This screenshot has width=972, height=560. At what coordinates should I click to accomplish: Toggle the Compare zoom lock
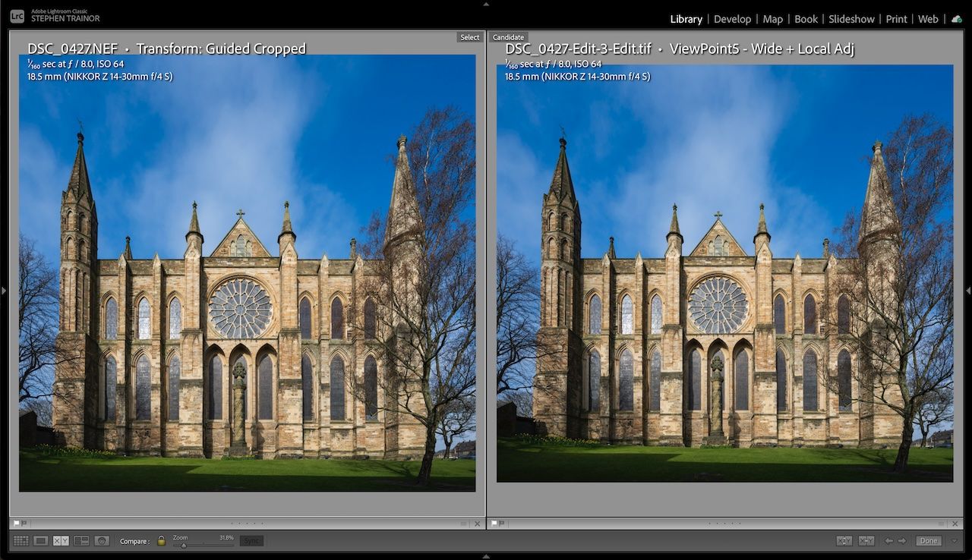(x=160, y=540)
